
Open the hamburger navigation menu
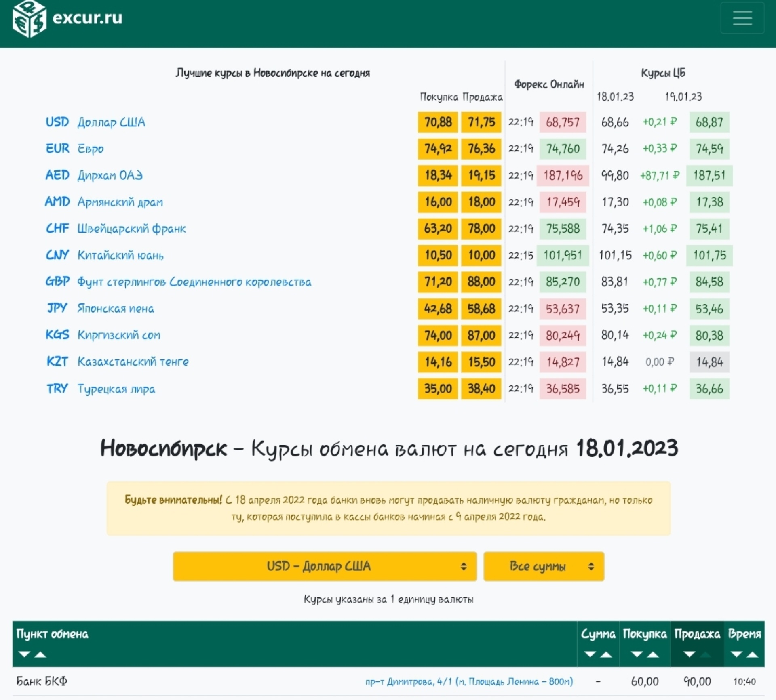(x=742, y=18)
